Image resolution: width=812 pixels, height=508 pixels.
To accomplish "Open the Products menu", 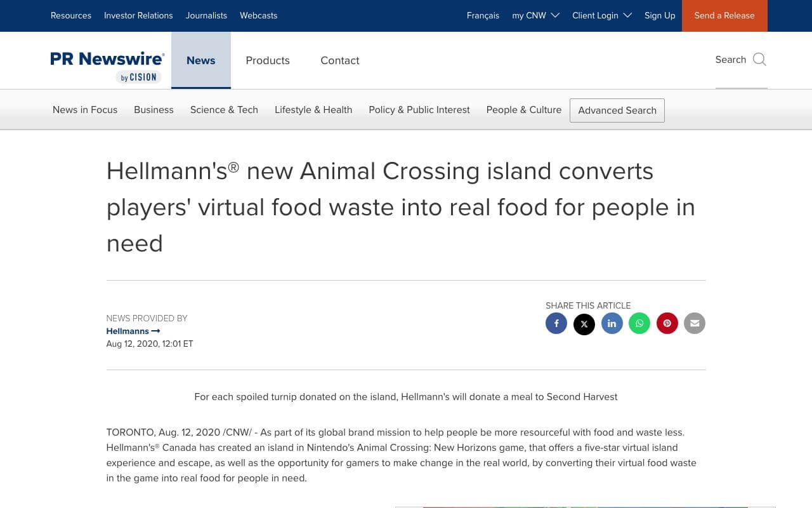I will [268, 60].
